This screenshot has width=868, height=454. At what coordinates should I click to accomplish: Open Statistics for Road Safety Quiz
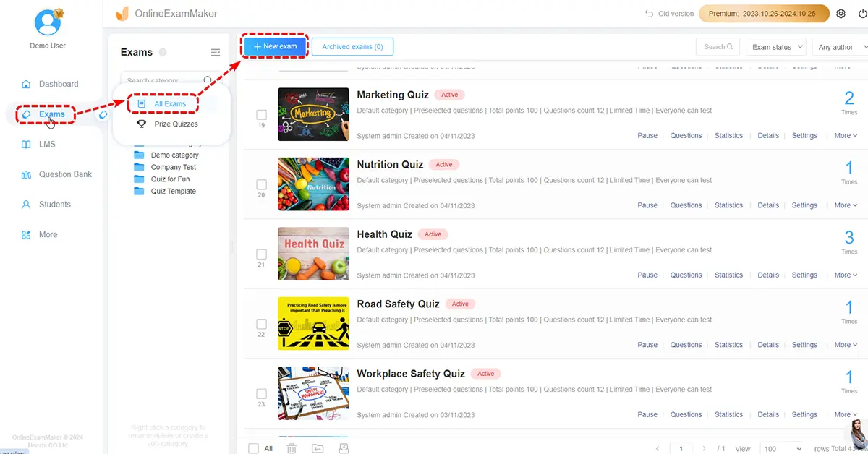pyautogui.click(x=728, y=345)
